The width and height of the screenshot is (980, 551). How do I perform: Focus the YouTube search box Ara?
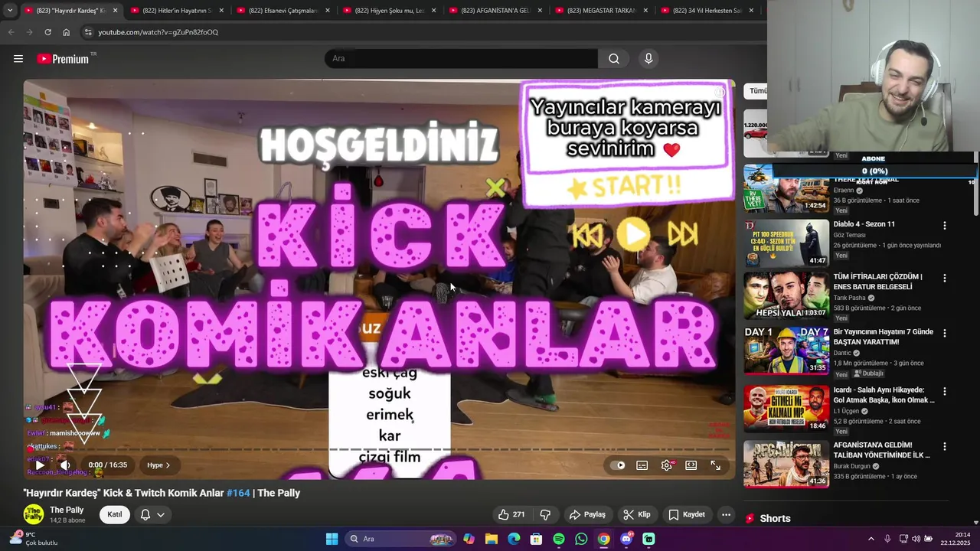pos(461,59)
